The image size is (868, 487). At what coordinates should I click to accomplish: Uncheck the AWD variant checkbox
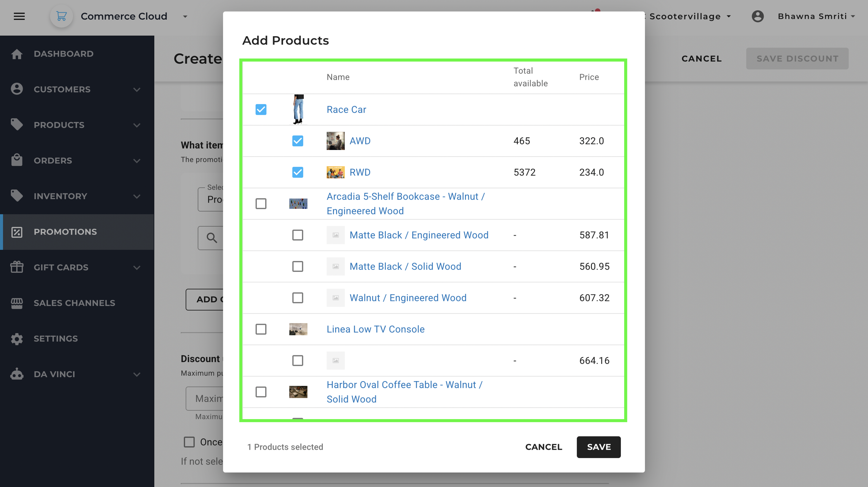[x=297, y=141]
